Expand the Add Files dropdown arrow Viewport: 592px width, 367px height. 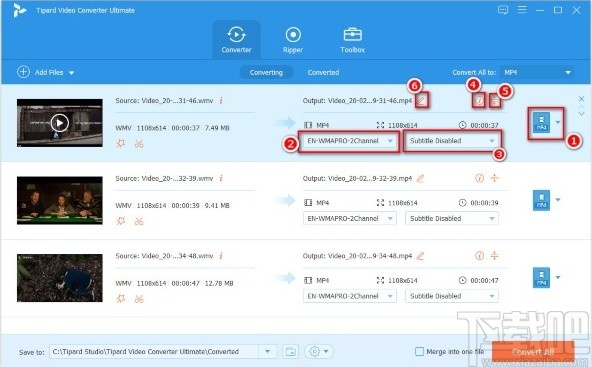point(71,72)
